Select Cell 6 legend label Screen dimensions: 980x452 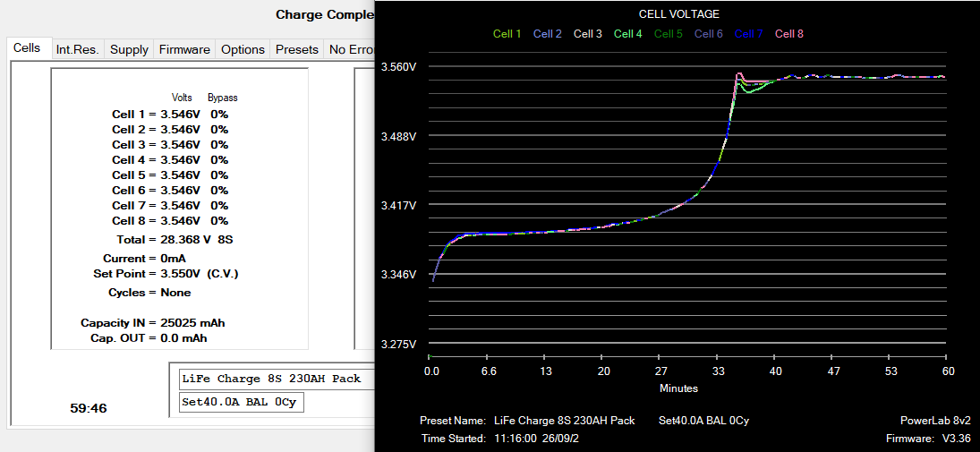(x=708, y=34)
